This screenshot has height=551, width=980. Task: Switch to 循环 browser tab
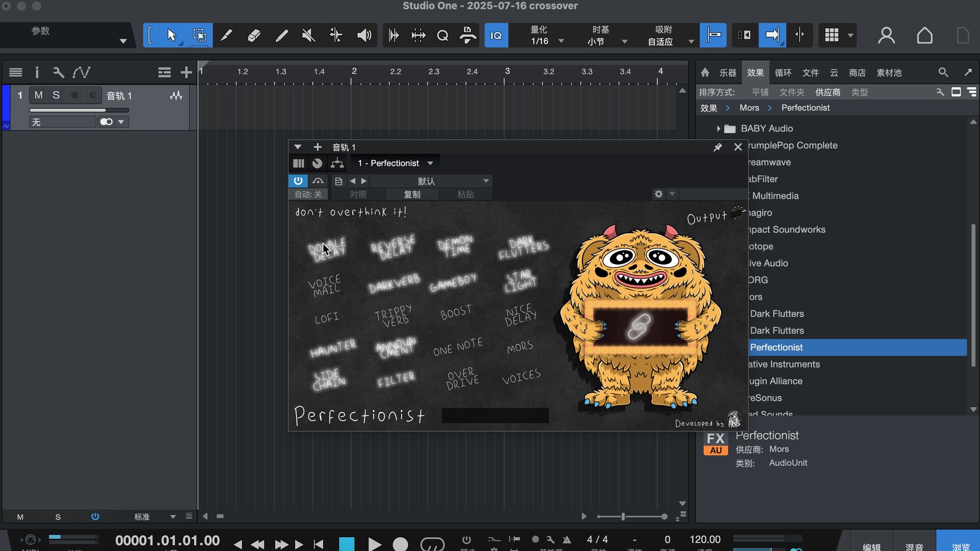point(783,73)
